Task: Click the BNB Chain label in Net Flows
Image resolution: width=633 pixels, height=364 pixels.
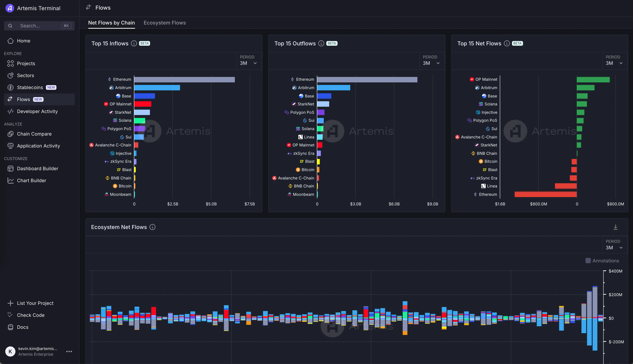Action: pyautogui.click(x=487, y=154)
